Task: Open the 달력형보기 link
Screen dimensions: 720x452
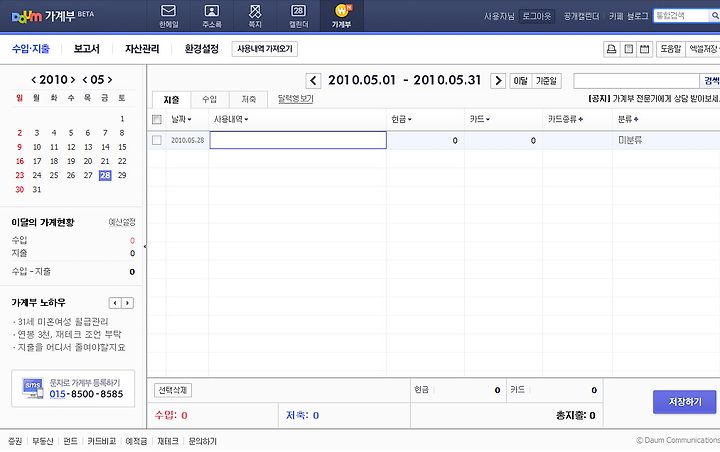Action: click(295, 99)
